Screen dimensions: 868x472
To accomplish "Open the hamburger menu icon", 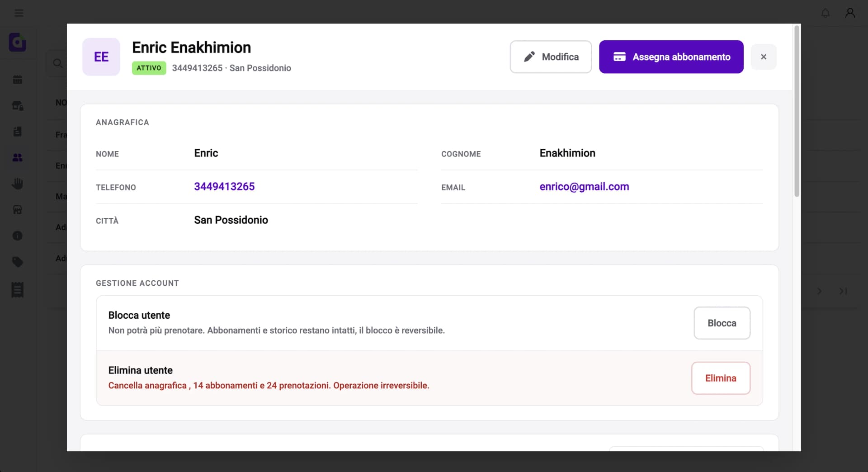I will pyautogui.click(x=19, y=13).
